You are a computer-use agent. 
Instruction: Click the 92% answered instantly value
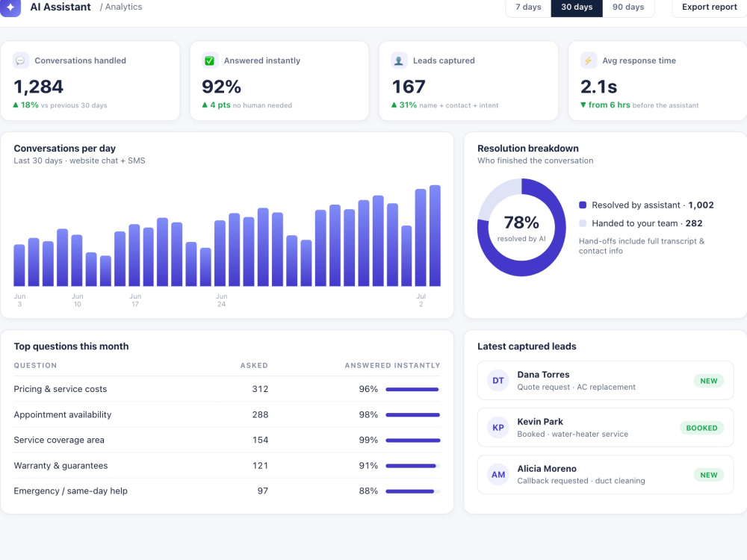tap(222, 87)
